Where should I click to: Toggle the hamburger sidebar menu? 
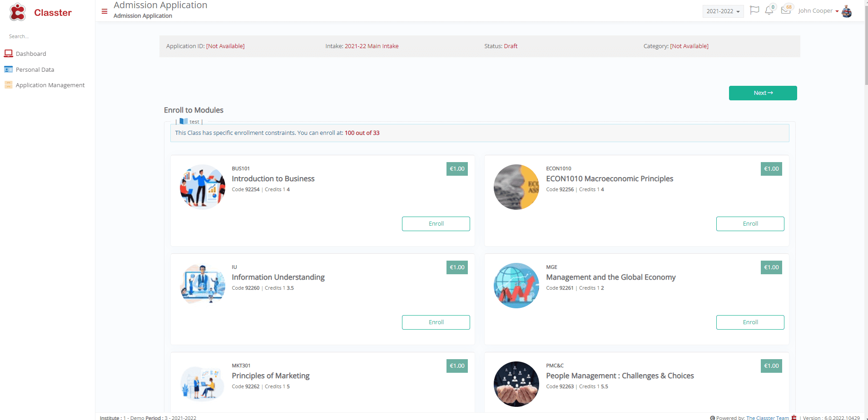pyautogui.click(x=104, y=11)
